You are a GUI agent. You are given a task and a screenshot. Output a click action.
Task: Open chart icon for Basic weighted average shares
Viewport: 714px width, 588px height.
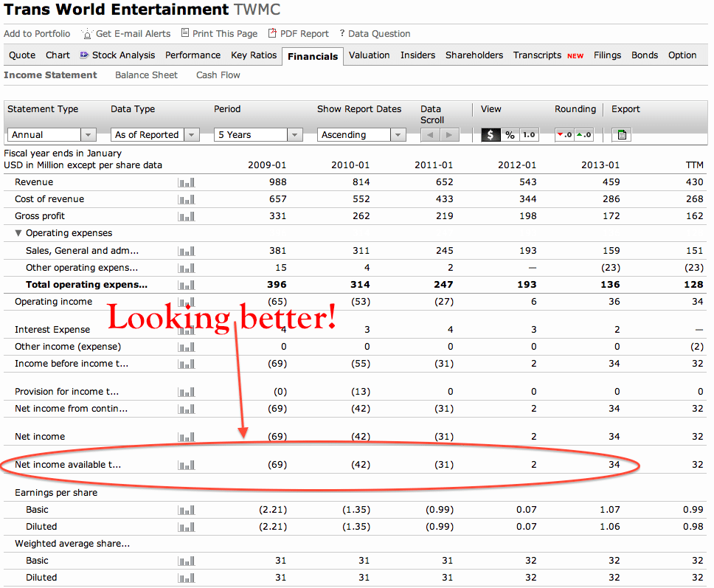tap(186, 561)
